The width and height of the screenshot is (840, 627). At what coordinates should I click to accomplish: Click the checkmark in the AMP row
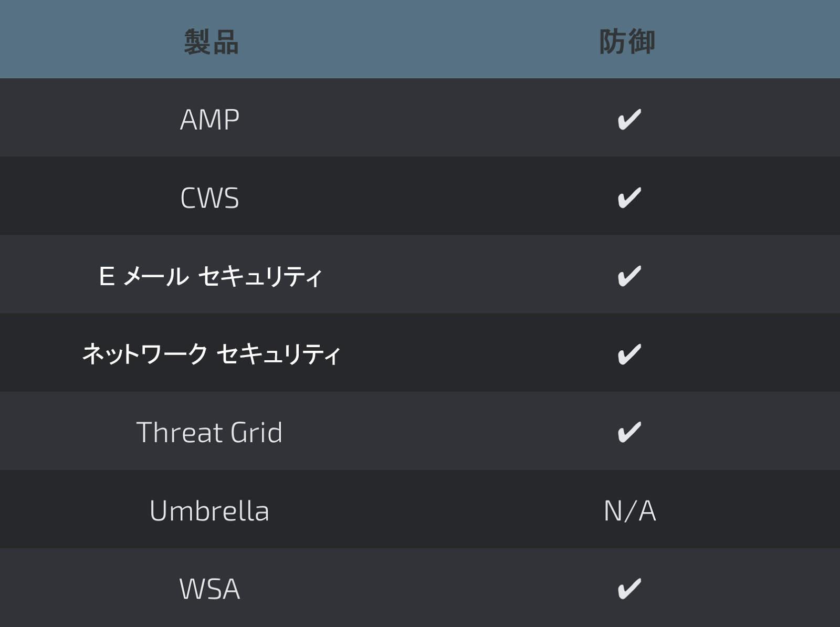click(x=629, y=119)
